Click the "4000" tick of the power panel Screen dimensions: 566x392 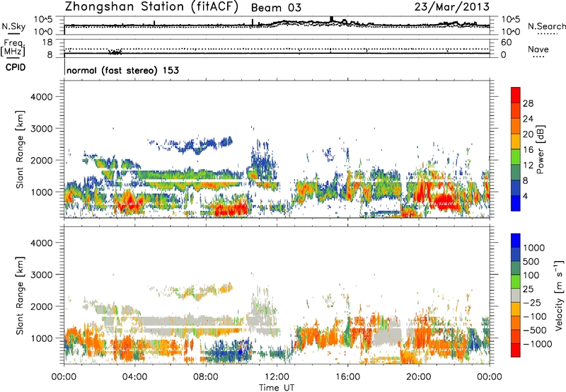41,97
